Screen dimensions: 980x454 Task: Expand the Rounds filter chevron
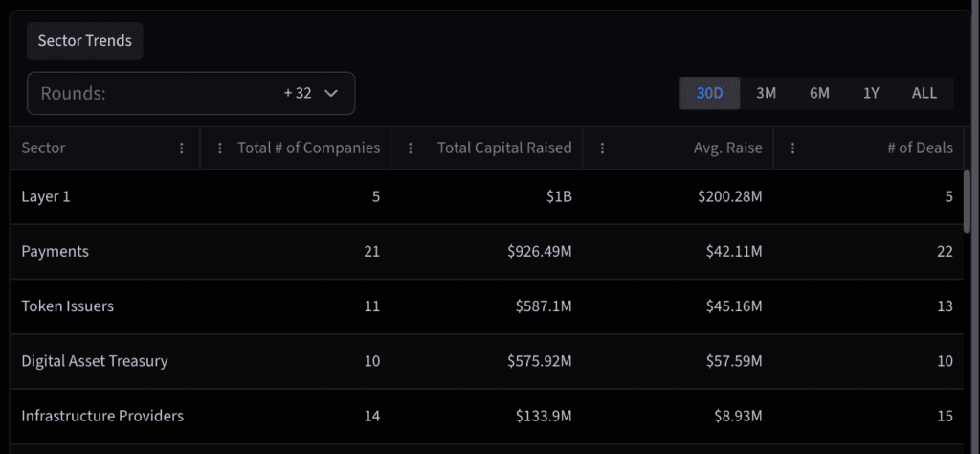331,93
